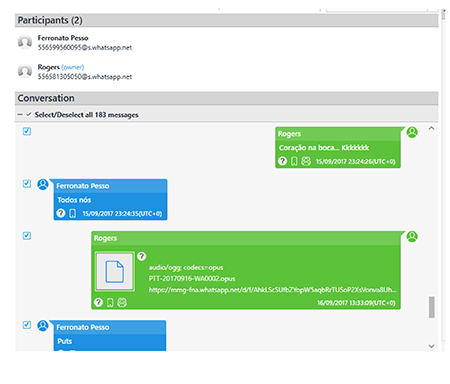Uncheck checkbox for Coração na boca message
The width and height of the screenshot is (450, 384).
27,131
